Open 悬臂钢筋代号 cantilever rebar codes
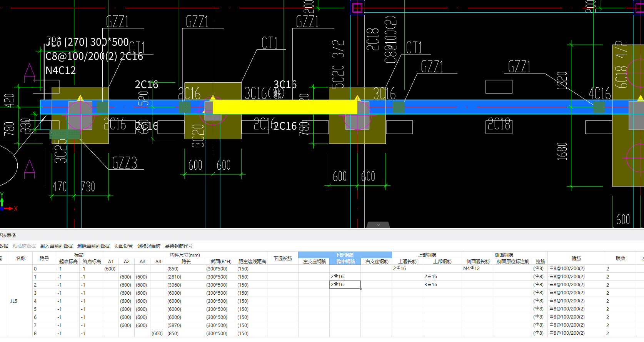Screen dimensions: 644x342 (x=179, y=246)
